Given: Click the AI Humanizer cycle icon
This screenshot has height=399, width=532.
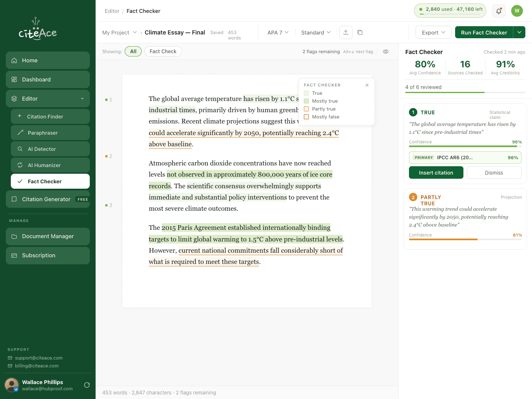Looking at the screenshot, I should pos(20,165).
